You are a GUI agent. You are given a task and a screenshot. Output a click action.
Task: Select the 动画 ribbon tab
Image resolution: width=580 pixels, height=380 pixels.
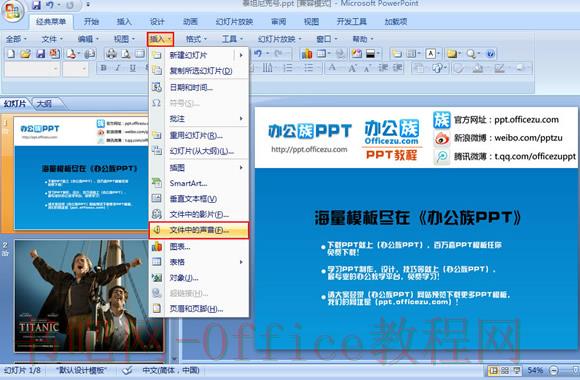point(190,21)
